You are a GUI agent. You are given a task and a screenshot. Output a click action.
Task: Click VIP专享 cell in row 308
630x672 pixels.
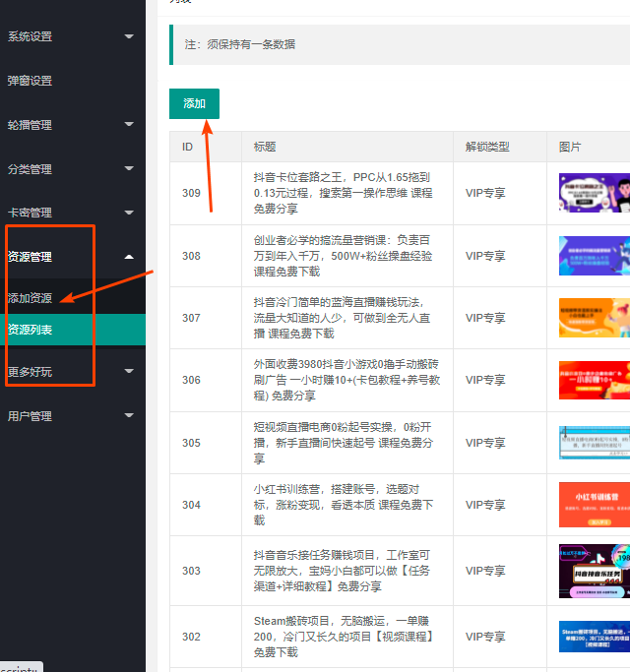point(485,256)
